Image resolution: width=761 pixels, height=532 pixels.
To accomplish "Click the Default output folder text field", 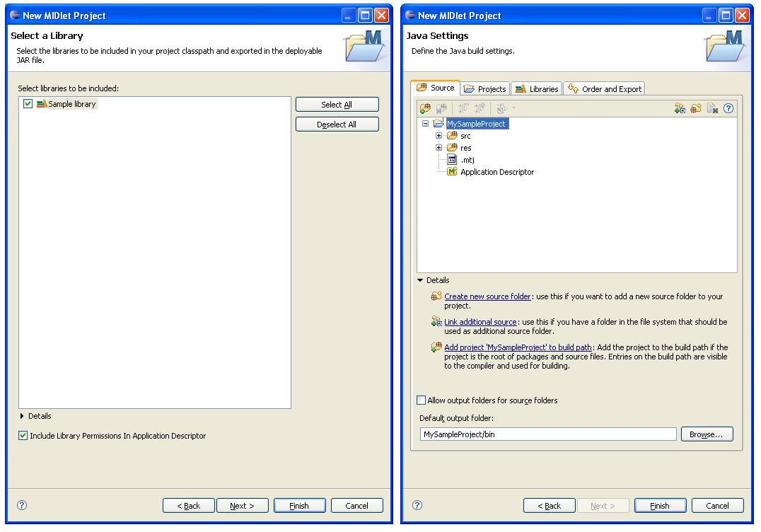I will point(548,434).
